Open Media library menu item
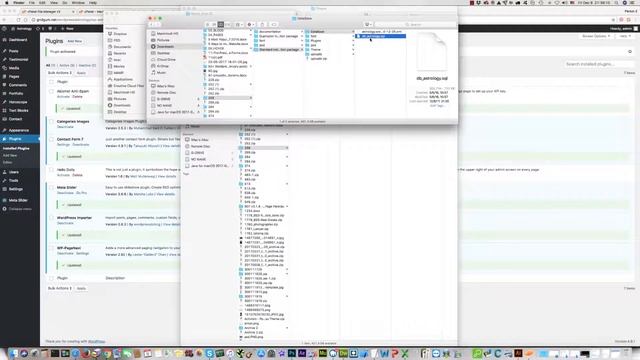 [14, 68]
